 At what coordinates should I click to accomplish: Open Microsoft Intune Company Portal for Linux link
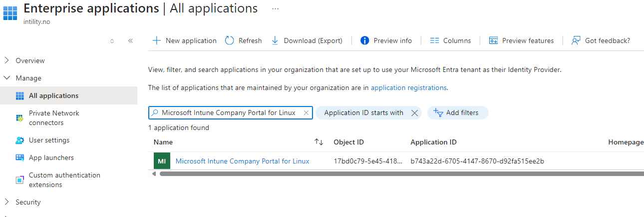coord(243,161)
